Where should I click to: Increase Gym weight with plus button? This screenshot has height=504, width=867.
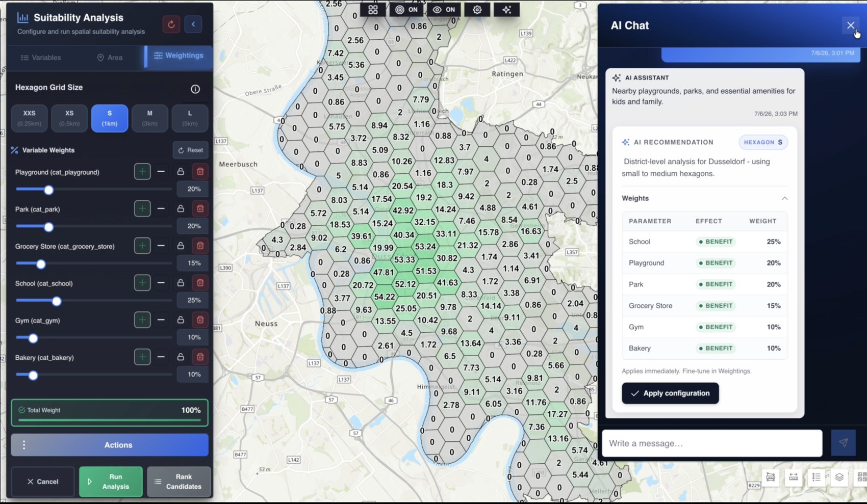(142, 320)
